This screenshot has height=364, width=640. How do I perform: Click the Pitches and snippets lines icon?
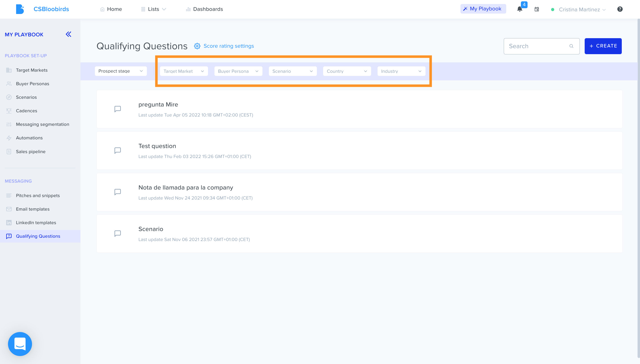point(9,196)
